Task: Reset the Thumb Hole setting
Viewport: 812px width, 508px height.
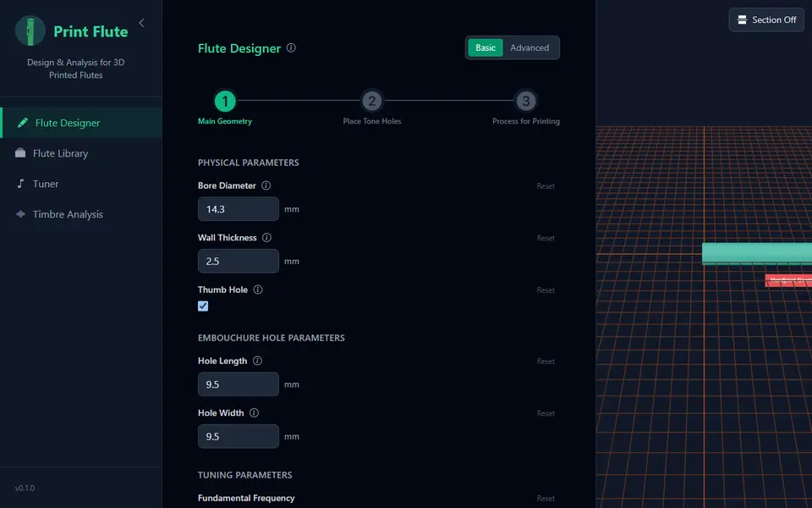Action: click(546, 290)
